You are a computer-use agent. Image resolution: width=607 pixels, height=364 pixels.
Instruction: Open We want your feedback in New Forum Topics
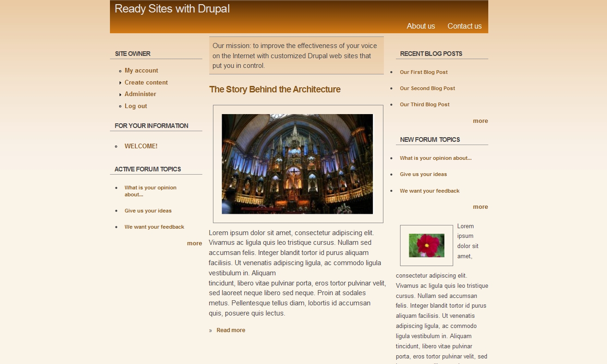430,191
